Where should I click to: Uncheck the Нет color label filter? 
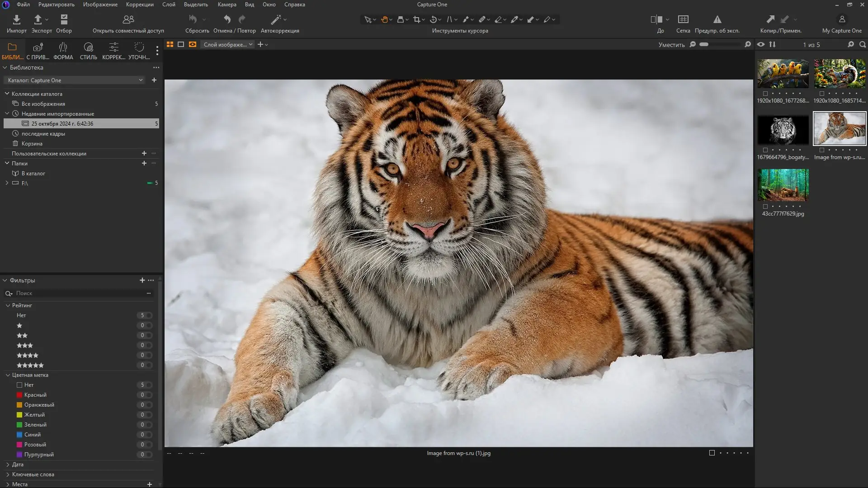(x=19, y=385)
